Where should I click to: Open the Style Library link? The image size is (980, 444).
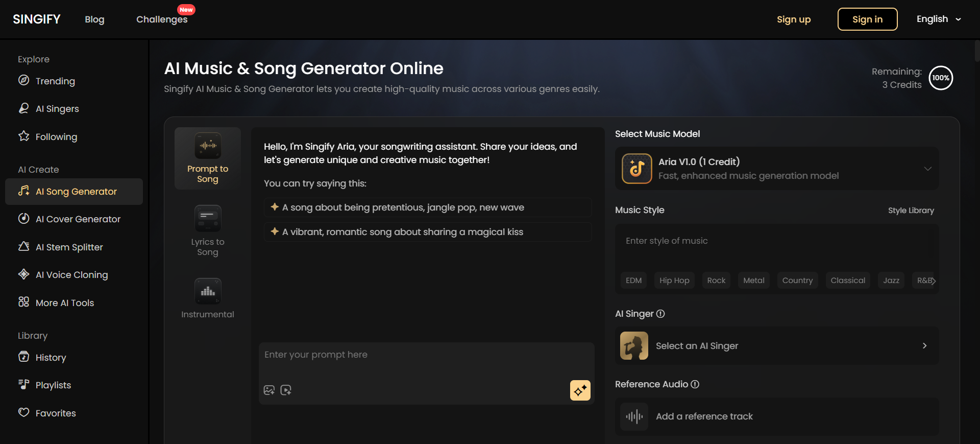tap(911, 211)
